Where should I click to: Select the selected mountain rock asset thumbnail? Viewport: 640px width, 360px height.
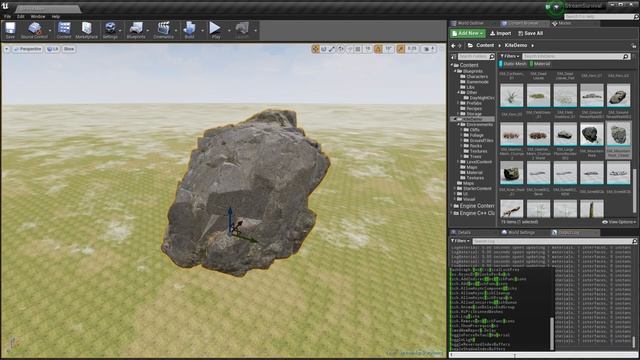(618, 134)
